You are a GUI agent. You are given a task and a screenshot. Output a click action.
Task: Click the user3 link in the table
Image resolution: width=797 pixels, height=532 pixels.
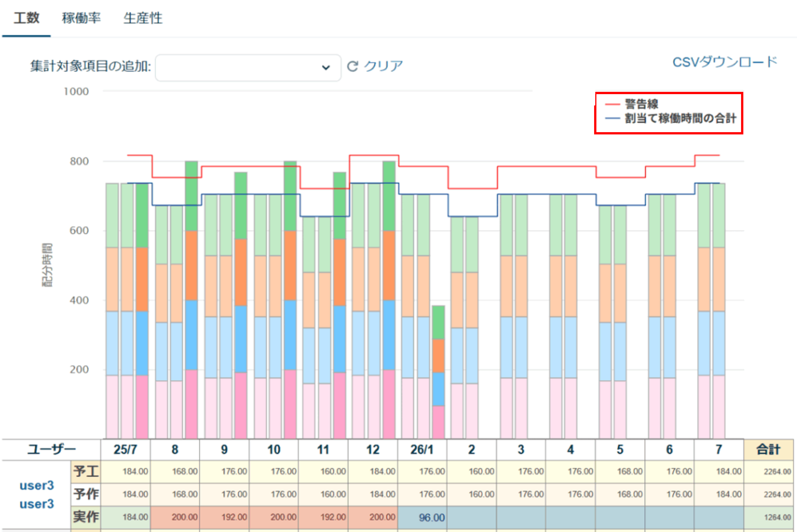(37, 486)
